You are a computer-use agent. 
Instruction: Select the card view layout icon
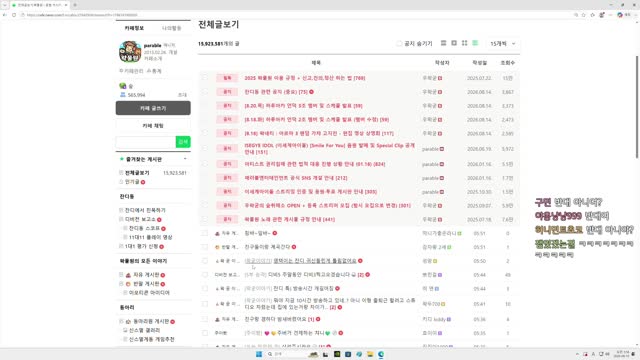(454, 43)
